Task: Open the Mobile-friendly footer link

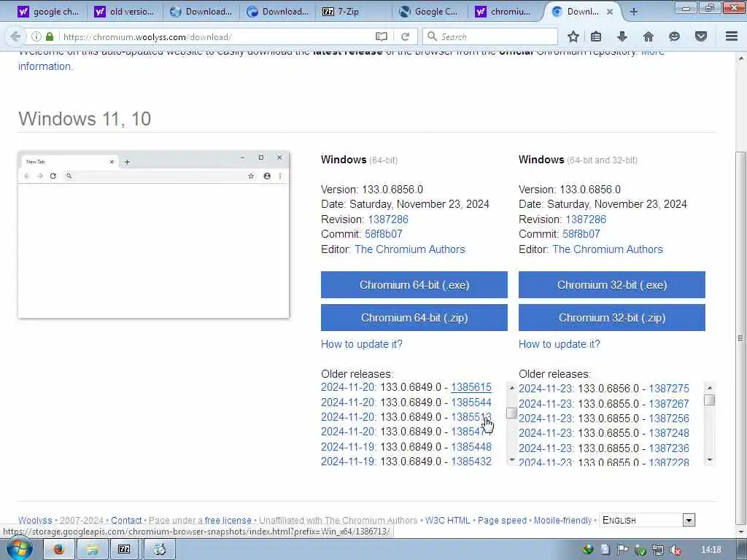Action: tap(562, 520)
